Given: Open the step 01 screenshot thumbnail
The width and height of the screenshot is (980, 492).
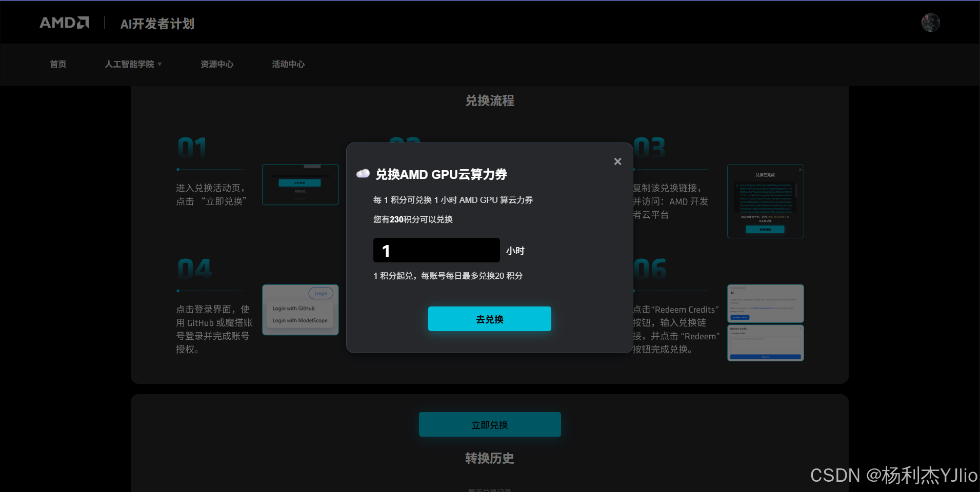Looking at the screenshot, I should pos(301,184).
